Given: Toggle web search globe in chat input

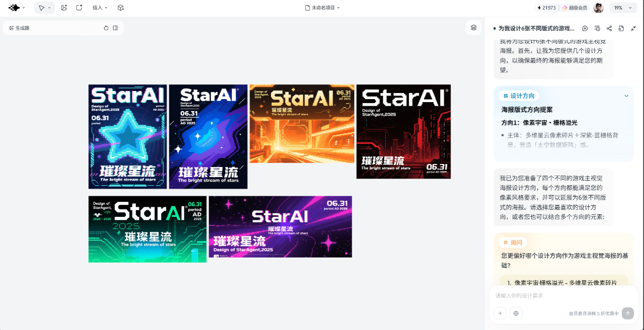Looking at the screenshot, I should [516, 313].
